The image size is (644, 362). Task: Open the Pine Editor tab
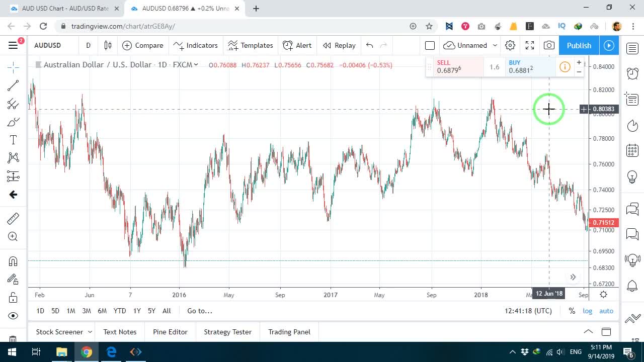(x=170, y=332)
